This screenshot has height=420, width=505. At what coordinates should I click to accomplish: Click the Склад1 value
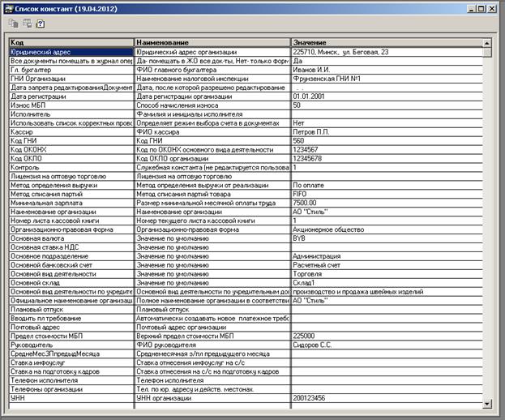(303, 283)
